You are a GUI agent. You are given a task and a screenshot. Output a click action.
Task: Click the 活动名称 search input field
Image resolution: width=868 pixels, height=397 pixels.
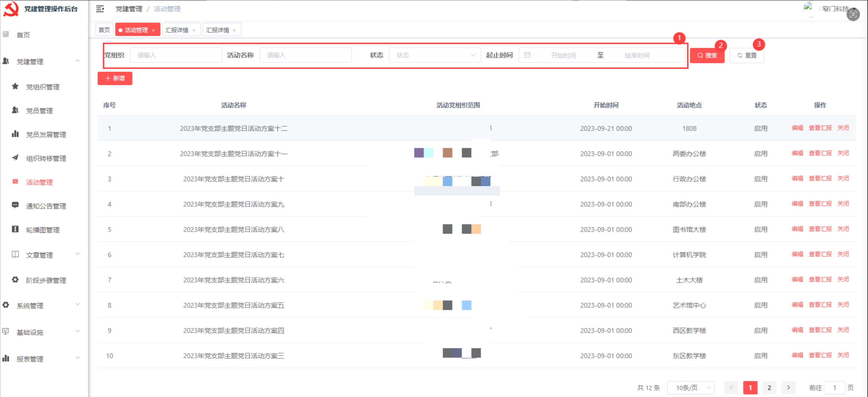[305, 55]
